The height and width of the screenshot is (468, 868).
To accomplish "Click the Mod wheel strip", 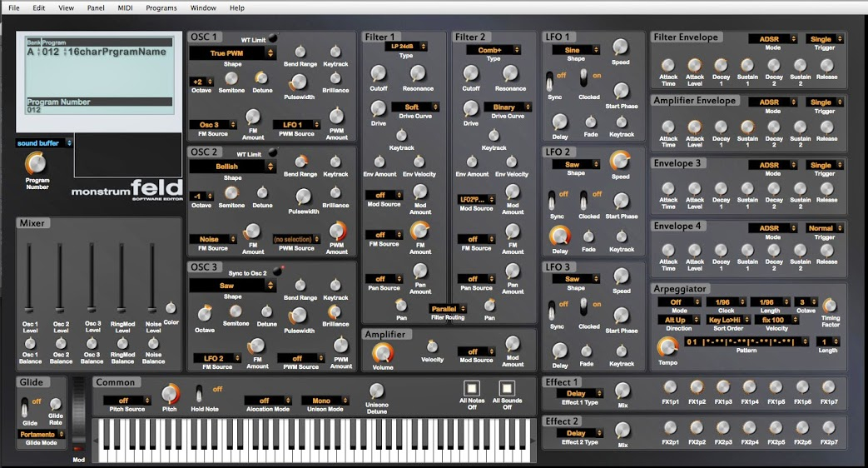I will (x=78, y=414).
